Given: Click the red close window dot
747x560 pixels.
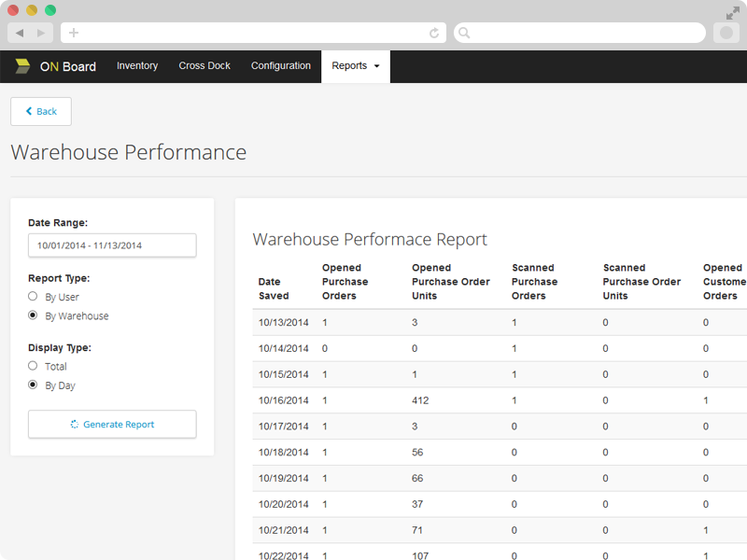Looking at the screenshot, I should tap(13, 10).
